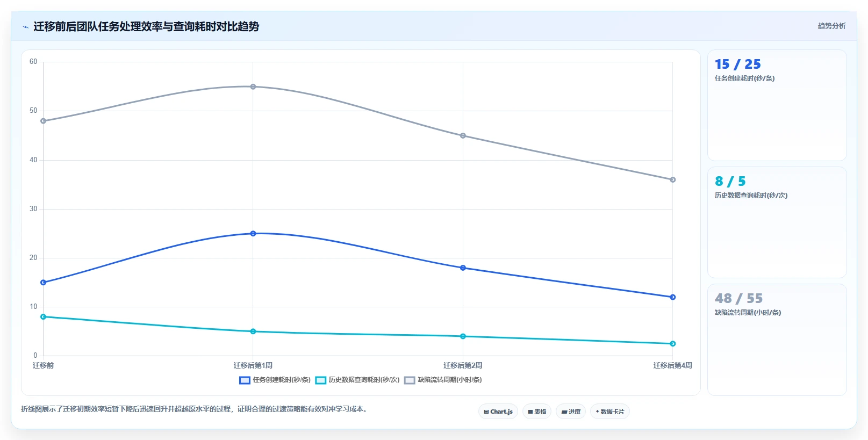Select the 数据卡片 tag chip
Screen dimensions: 868x440
point(610,412)
